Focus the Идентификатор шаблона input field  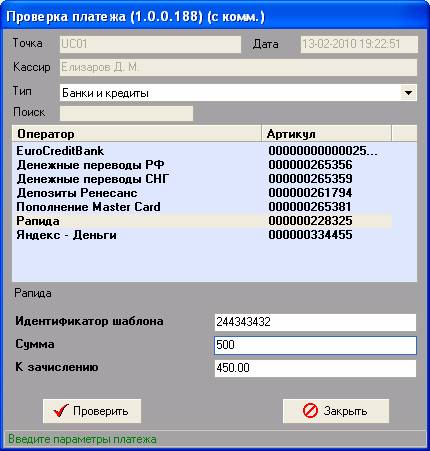(x=315, y=322)
